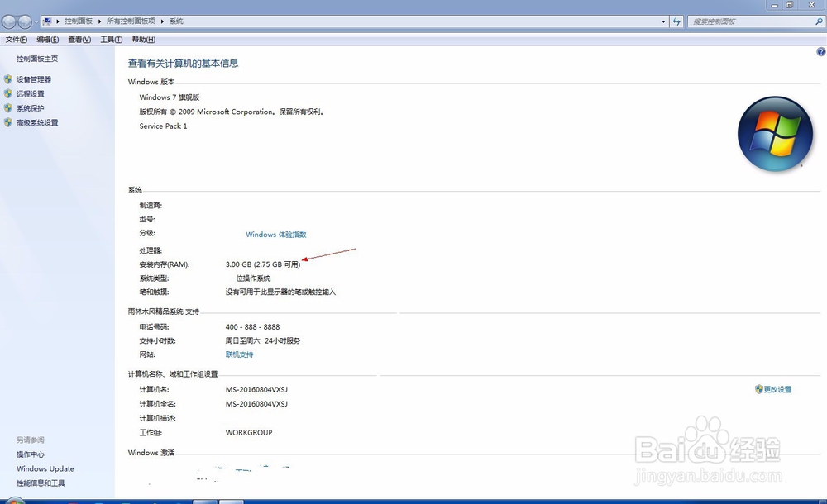Expand breadcrumb arrow after 所有控制面板项
Viewport: 827px width, 504px height.
pos(162,21)
